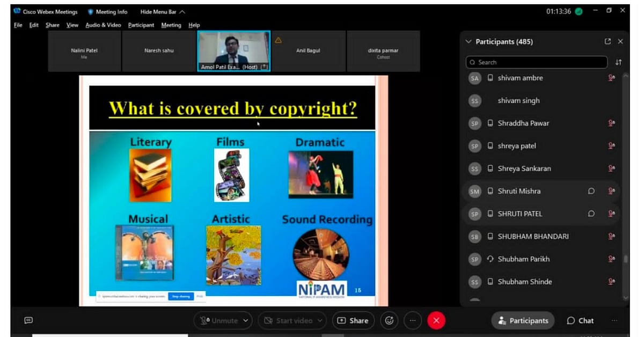Collapse the Participants (485) section chevron

[468, 41]
